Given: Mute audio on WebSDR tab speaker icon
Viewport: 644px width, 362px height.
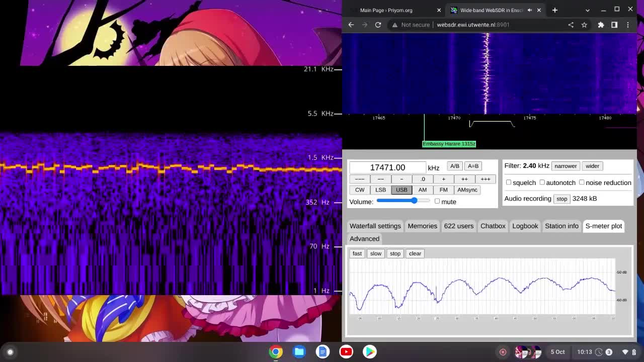Looking at the screenshot, I should pos(530,10).
